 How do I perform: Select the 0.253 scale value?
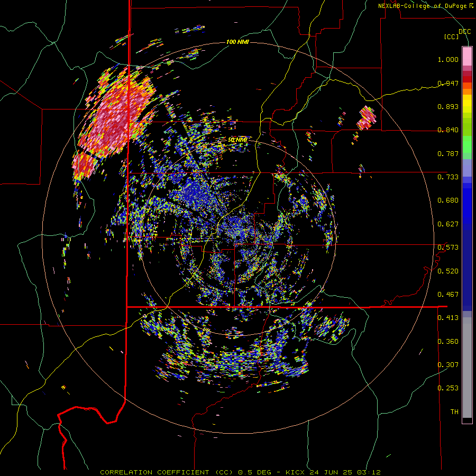448,388
